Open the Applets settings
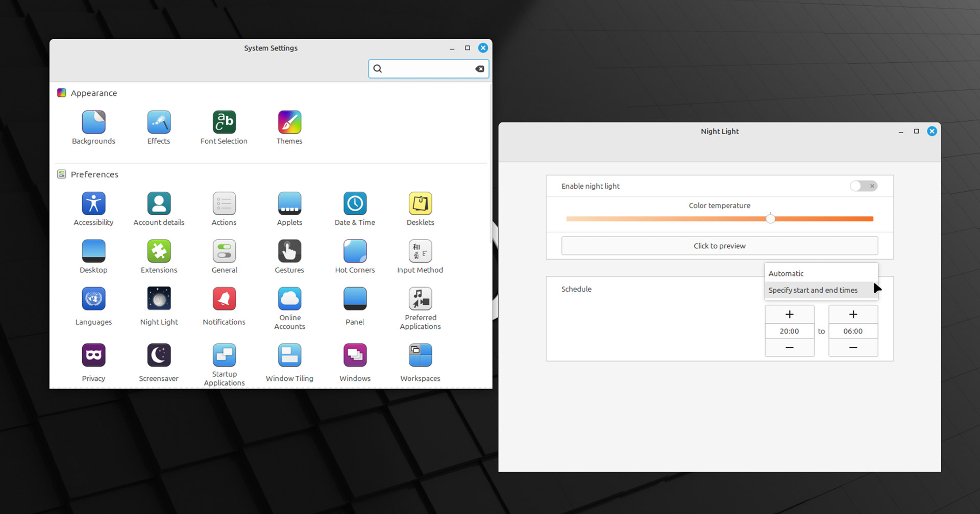 click(x=289, y=203)
